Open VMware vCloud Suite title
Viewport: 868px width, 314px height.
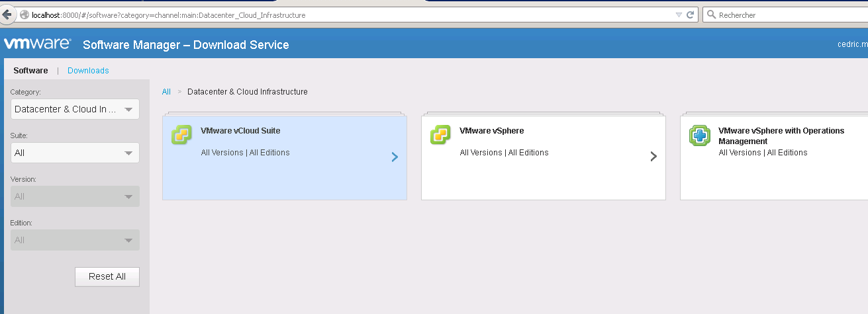pyautogui.click(x=240, y=131)
